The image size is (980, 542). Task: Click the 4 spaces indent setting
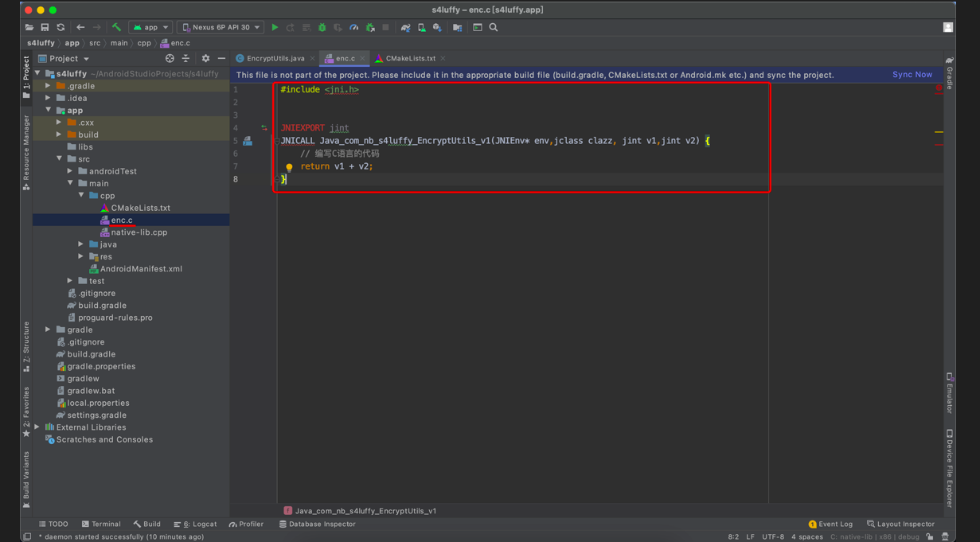click(807, 536)
